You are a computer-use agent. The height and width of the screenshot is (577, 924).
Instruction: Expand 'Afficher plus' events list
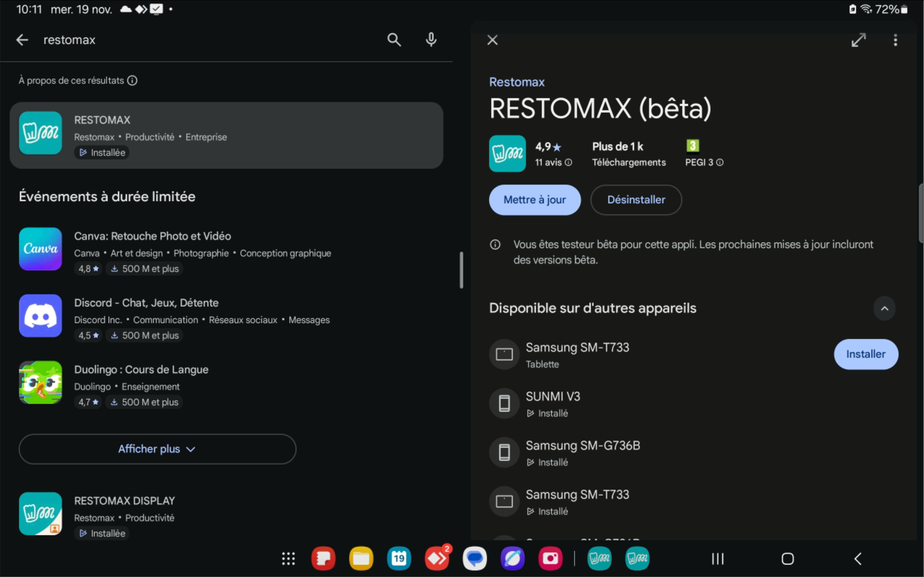[157, 449]
